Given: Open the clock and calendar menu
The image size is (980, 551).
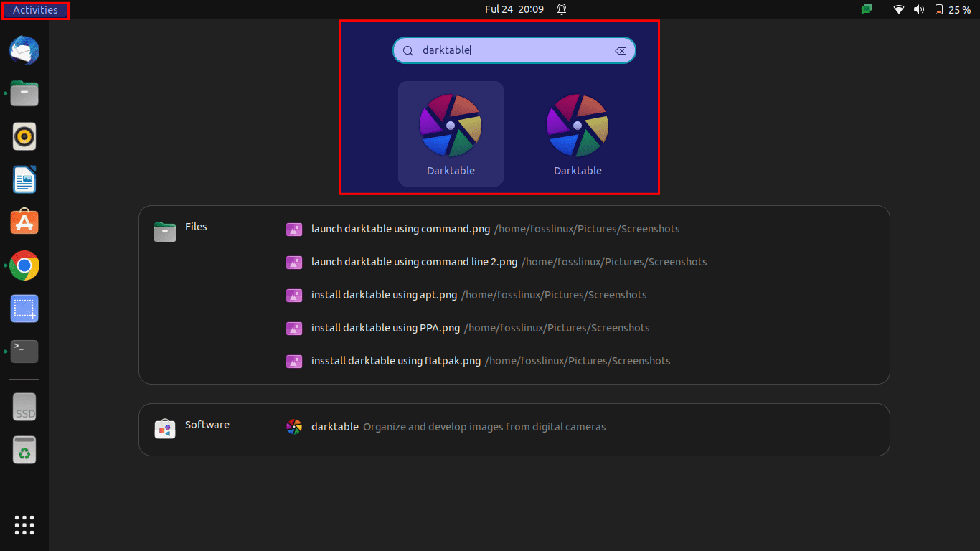Looking at the screenshot, I should (514, 9).
